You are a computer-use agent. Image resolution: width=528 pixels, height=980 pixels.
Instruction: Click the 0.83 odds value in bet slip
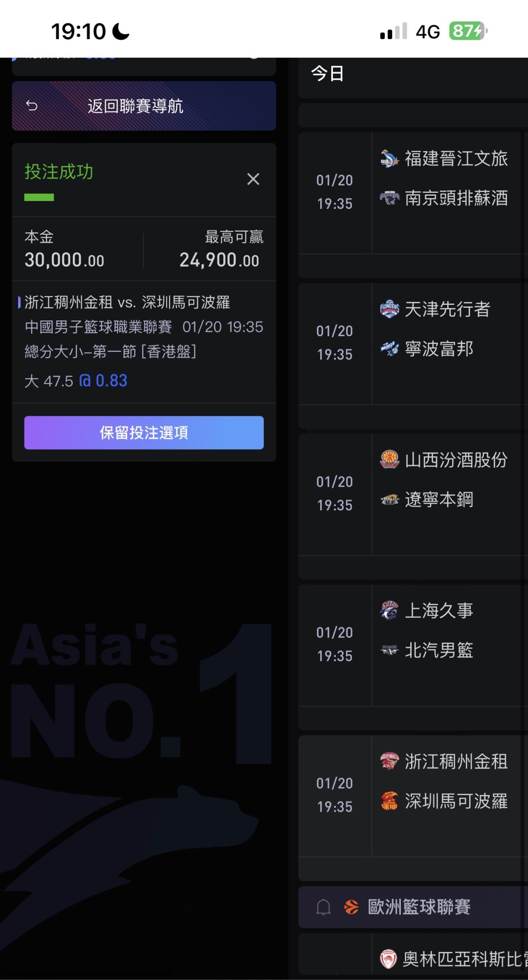[x=111, y=381]
